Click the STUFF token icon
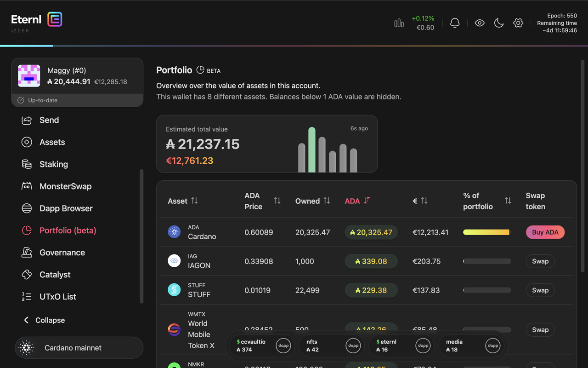The image size is (588, 368). click(174, 290)
